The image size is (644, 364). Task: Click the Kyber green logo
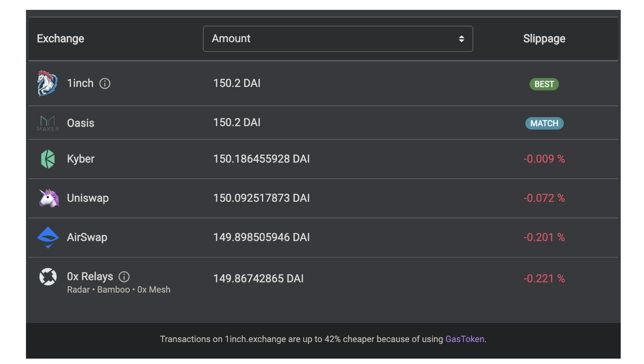tap(47, 159)
